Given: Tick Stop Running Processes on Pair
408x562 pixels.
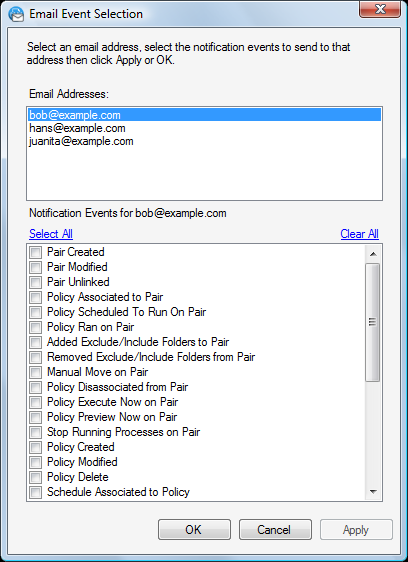Looking at the screenshot, I should click(35, 432).
